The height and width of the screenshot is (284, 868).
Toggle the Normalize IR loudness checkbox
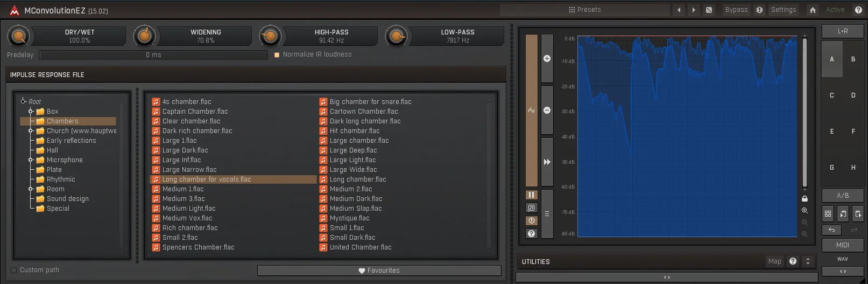(277, 55)
